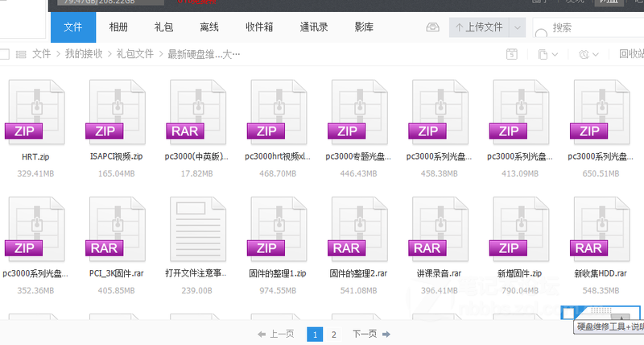Select the ZIP icon above the 352.36MB size

35,229
